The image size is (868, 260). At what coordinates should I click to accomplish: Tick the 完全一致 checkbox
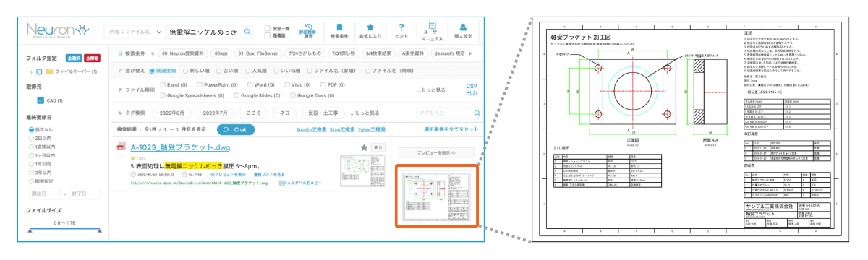[268, 27]
